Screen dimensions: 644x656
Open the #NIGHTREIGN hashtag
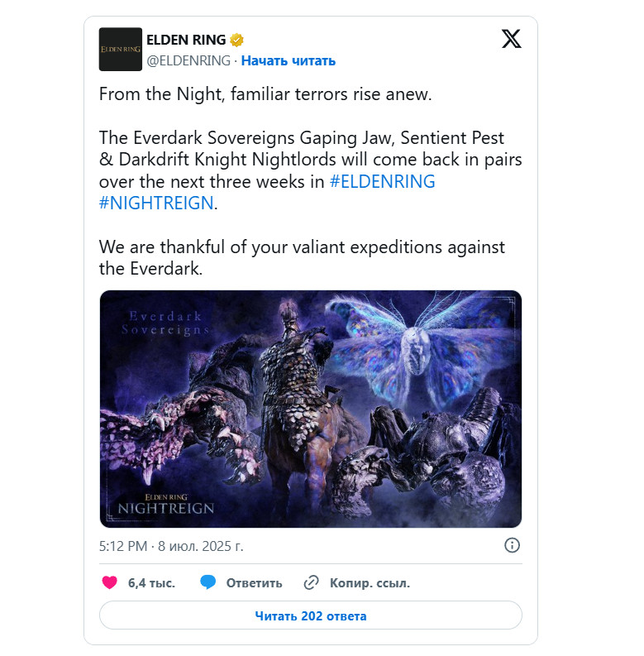pos(156,204)
